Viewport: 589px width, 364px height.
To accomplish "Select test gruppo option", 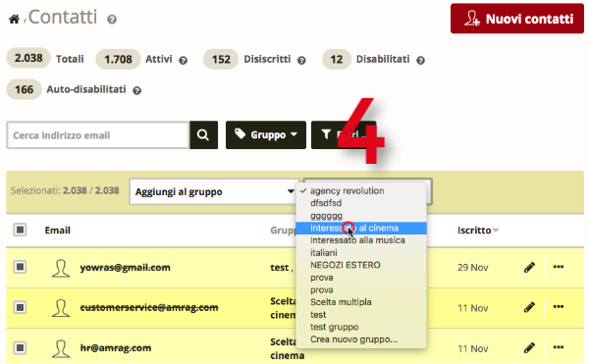I will point(335,327).
